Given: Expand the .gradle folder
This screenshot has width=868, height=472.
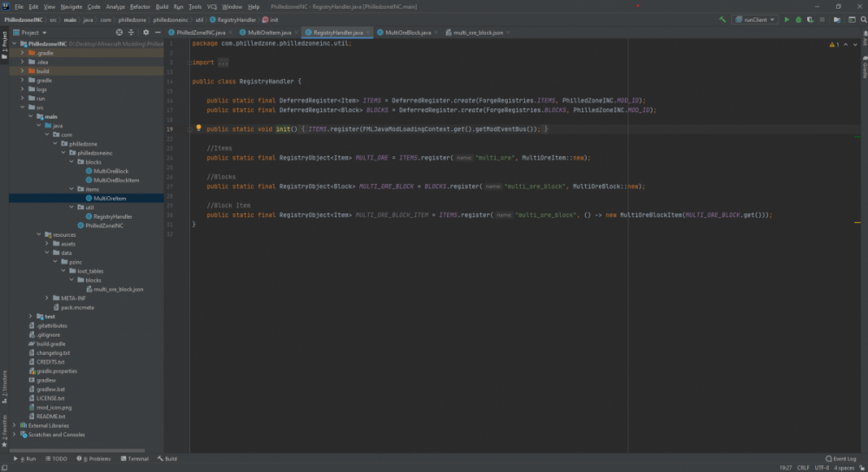Looking at the screenshot, I should pyautogui.click(x=23, y=53).
